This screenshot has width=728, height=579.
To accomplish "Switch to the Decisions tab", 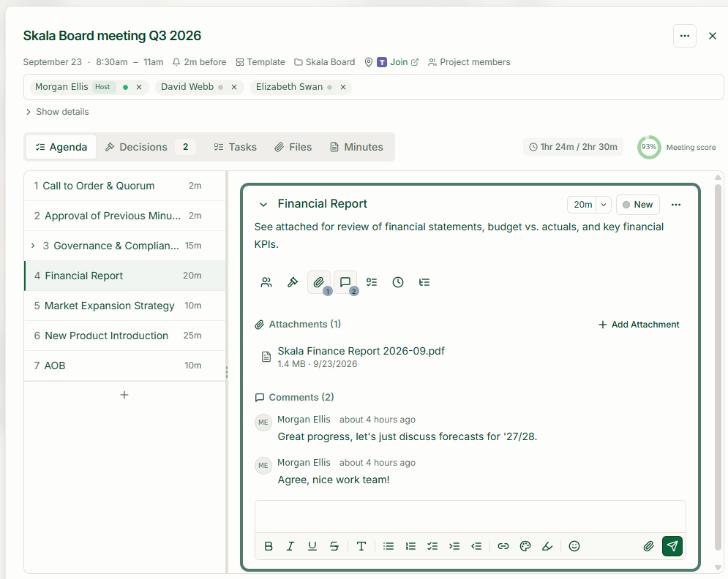I will pos(151,147).
